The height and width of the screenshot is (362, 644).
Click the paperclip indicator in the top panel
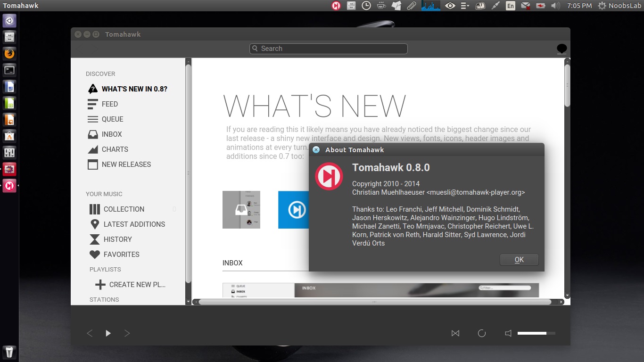pos(412,6)
